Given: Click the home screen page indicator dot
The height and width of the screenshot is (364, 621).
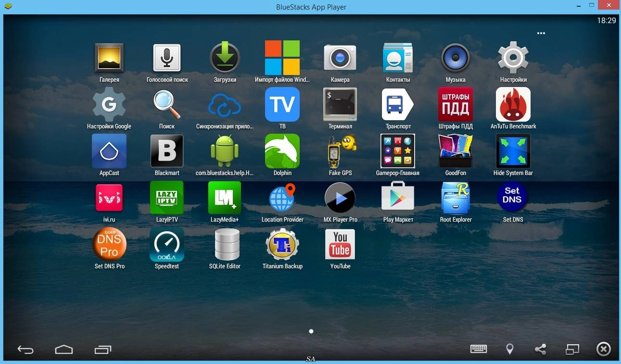Looking at the screenshot, I should pyautogui.click(x=311, y=331).
